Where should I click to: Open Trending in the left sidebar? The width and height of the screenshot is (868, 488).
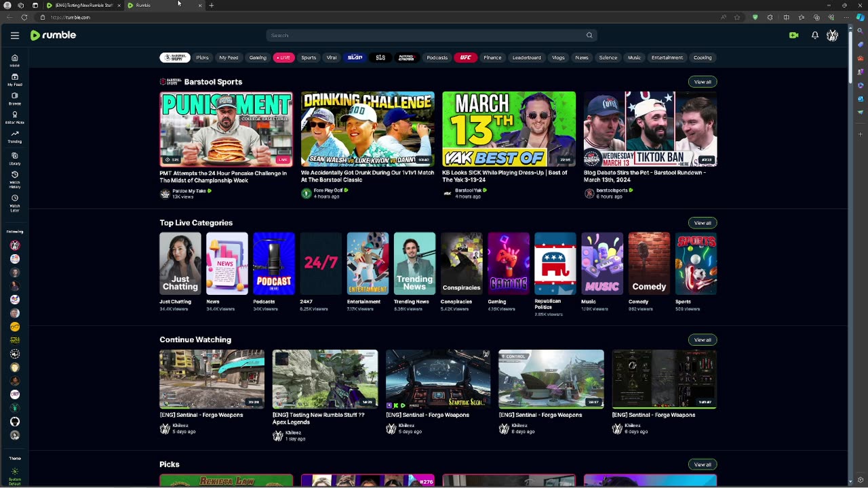point(15,136)
